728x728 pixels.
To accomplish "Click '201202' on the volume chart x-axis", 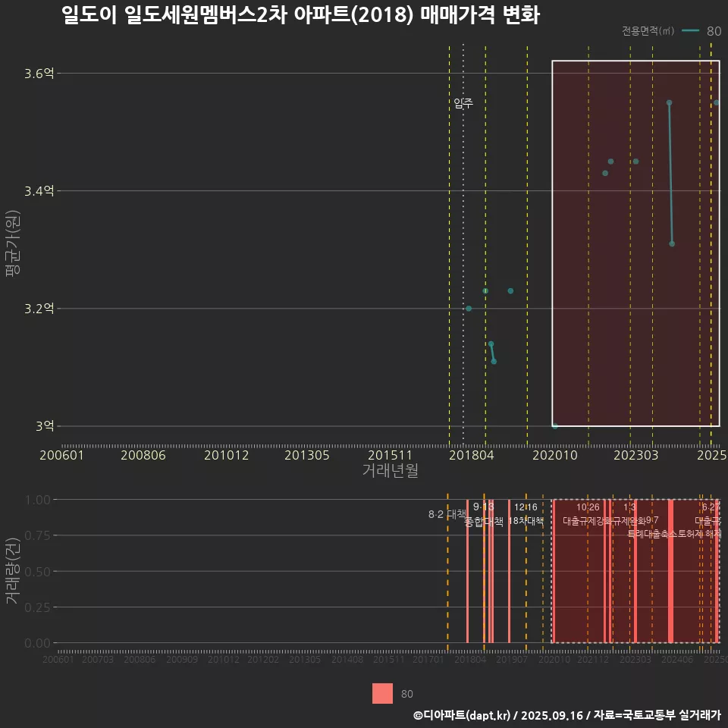I will click(x=263, y=659).
